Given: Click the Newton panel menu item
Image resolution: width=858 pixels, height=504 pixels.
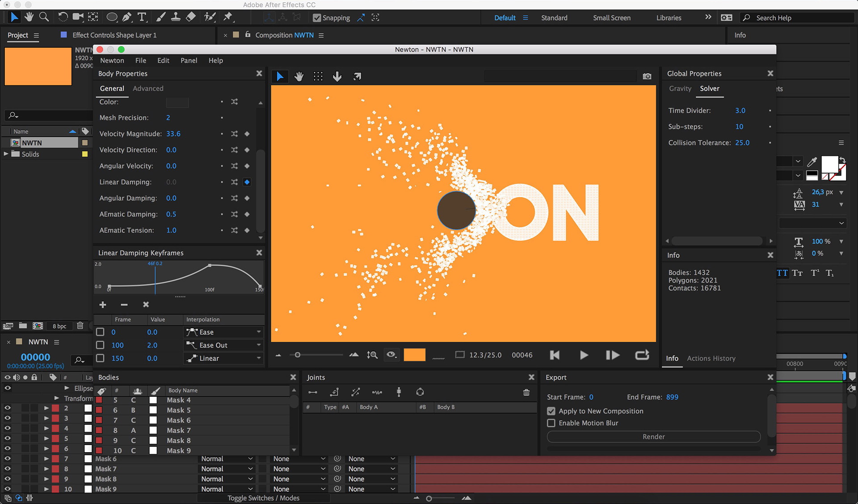Looking at the screenshot, I should [189, 60].
